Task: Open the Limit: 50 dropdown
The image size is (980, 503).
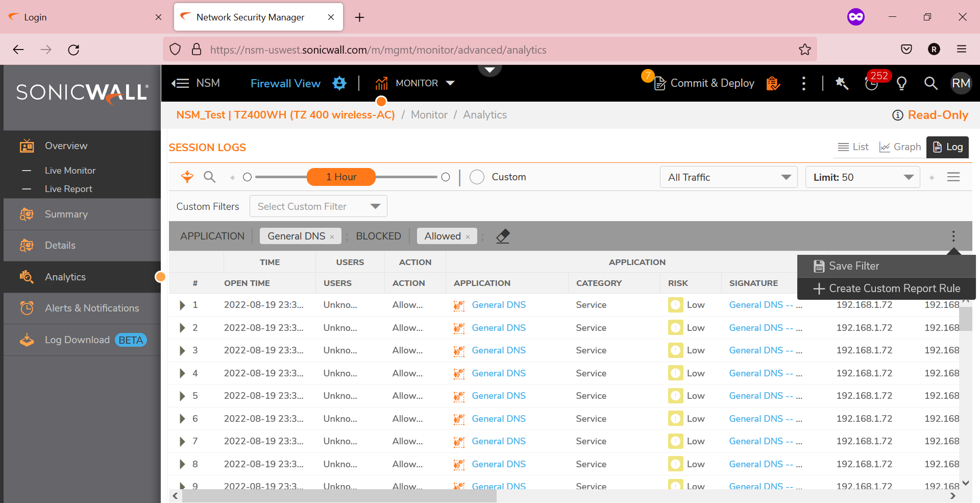Action: tap(863, 177)
